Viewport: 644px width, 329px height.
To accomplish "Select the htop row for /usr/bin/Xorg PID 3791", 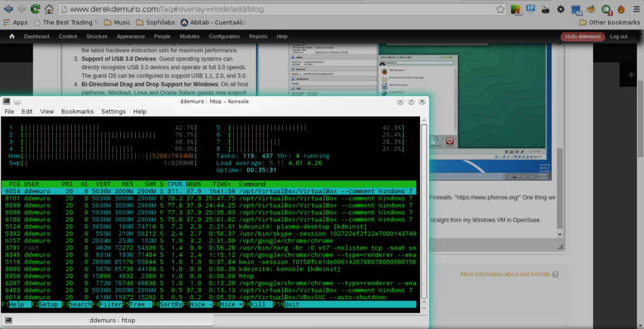I will click(x=209, y=248).
